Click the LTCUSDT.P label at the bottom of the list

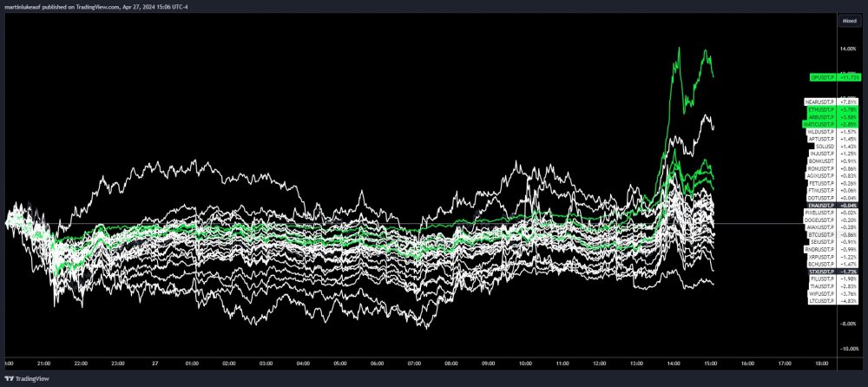point(823,301)
